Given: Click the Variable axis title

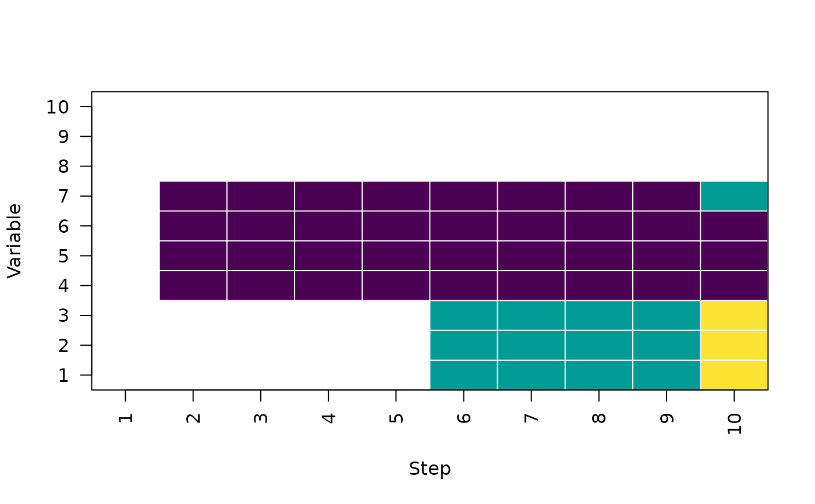Looking at the screenshot, I should (x=15, y=241).
